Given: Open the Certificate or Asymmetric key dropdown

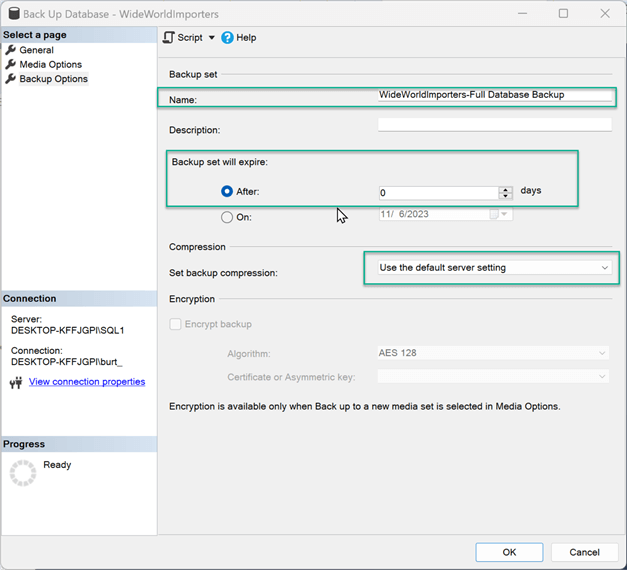Looking at the screenshot, I should tap(493, 376).
